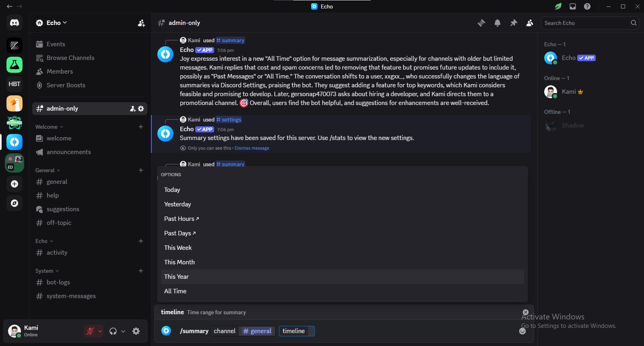The width and height of the screenshot is (644, 346).
Task: Click the Search Echo input field
Action: (586, 23)
